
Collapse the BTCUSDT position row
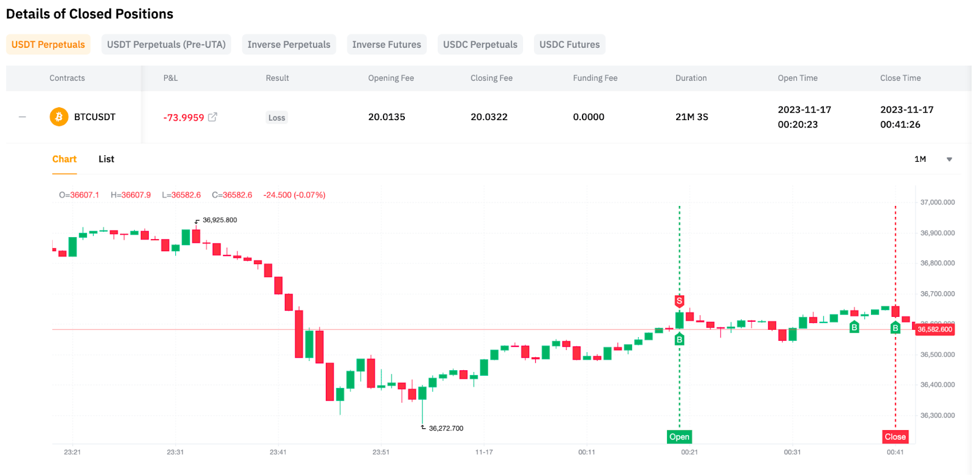click(23, 117)
